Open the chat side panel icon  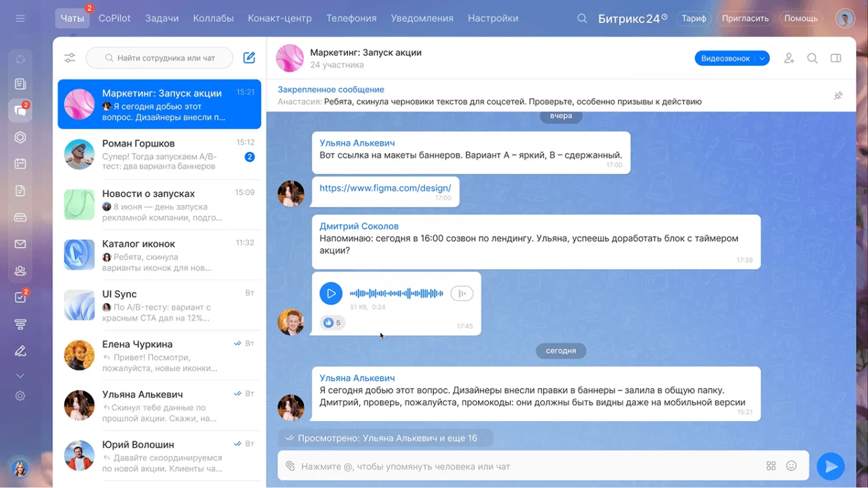[835, 57]
